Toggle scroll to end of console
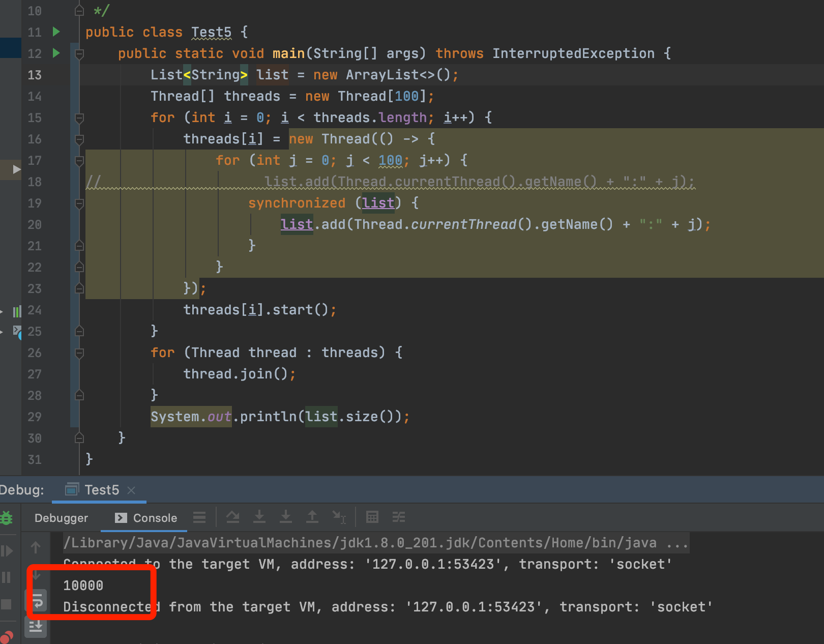 tap(36, 627)
